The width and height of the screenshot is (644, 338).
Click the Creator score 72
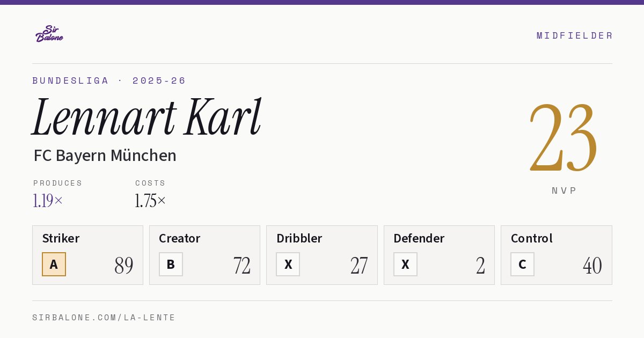click(242, 266)
